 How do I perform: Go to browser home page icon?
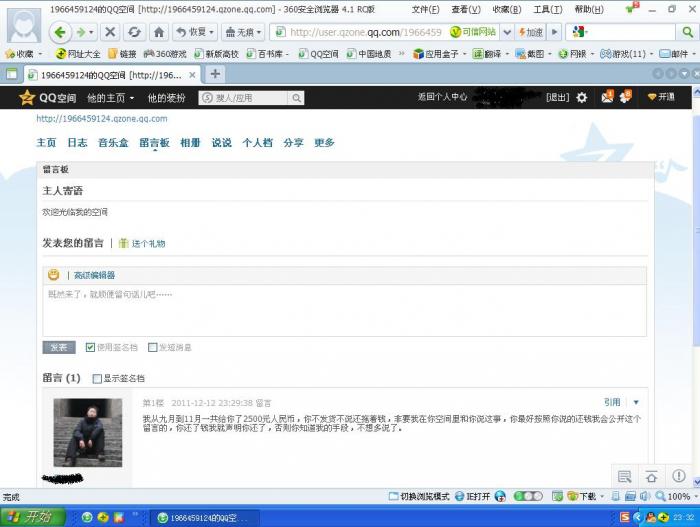point(159,32)
